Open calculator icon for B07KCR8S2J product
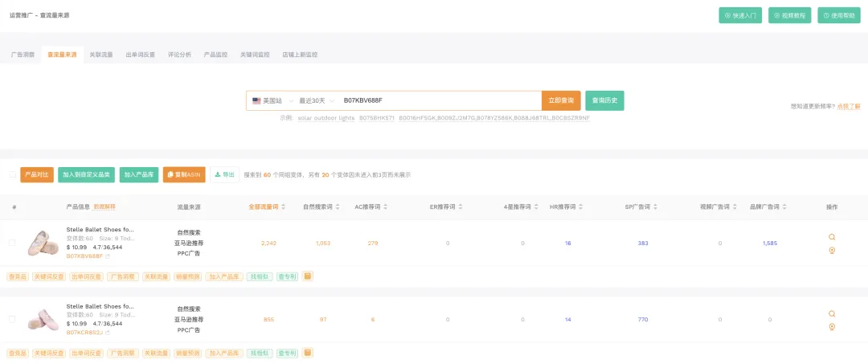The image size is (868, 364). pos(308,353)
